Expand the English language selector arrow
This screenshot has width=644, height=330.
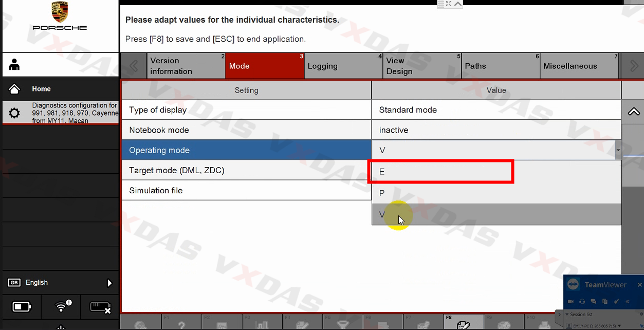pyautogui.click(x=109, y=283)
